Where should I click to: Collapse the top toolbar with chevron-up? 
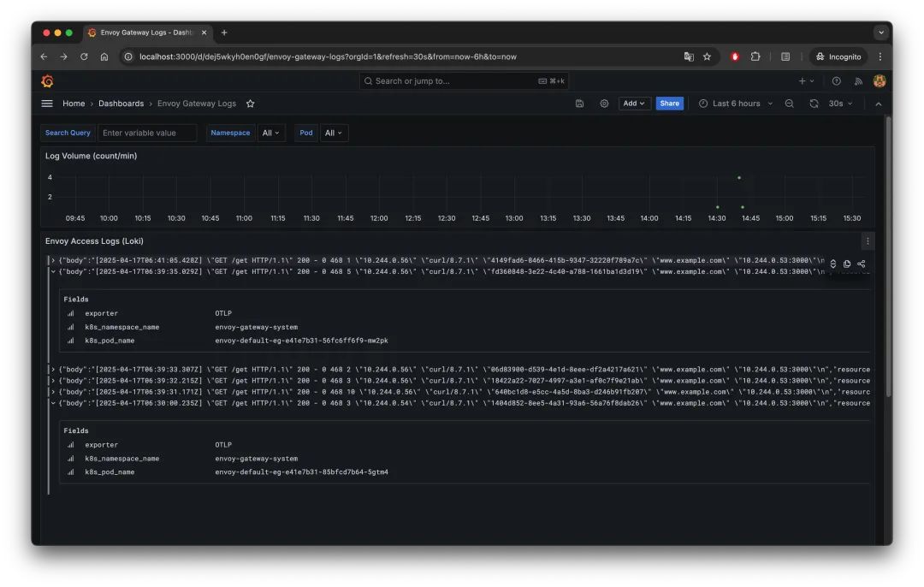click(879, 104)
